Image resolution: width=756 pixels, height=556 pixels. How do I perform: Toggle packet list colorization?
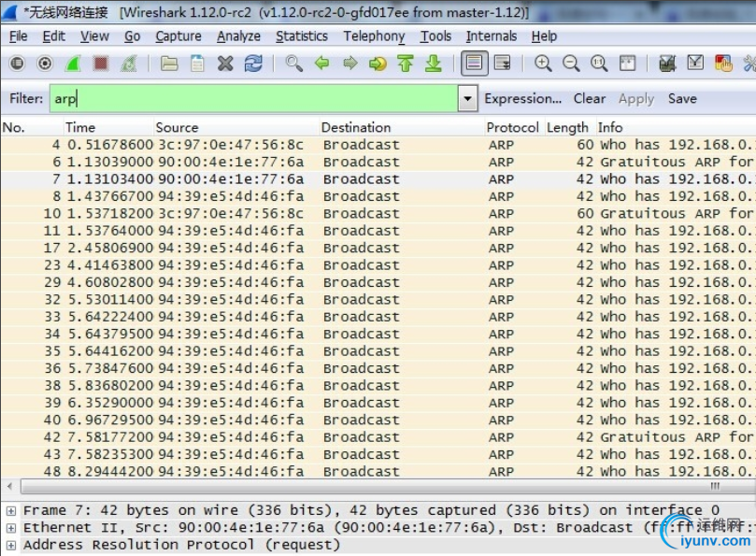pyautogui.click(x=475, y=64)
